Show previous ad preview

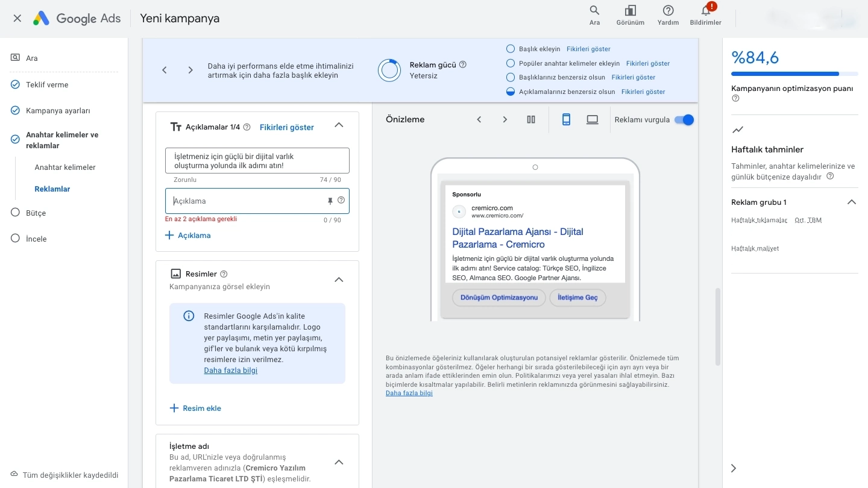(x=479, y=119)
